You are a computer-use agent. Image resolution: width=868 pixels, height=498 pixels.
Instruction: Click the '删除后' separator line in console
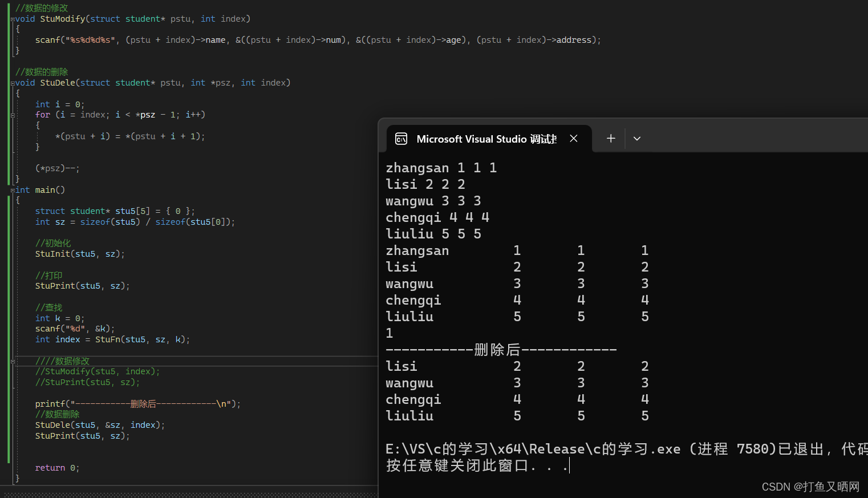(501, 350)
